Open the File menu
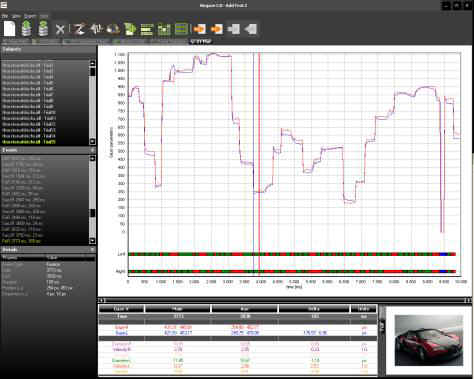The image size is (474, 379). click(x=5, y=16)
